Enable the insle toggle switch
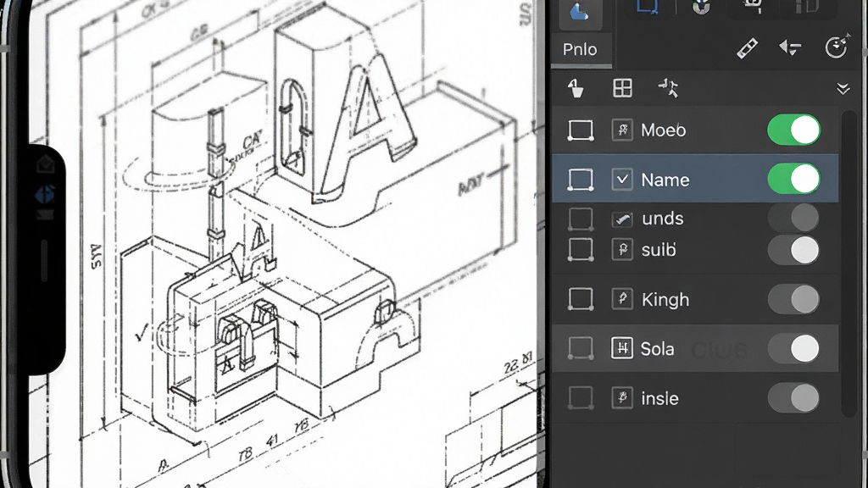The image size is (868, 488). coord(793,397)
